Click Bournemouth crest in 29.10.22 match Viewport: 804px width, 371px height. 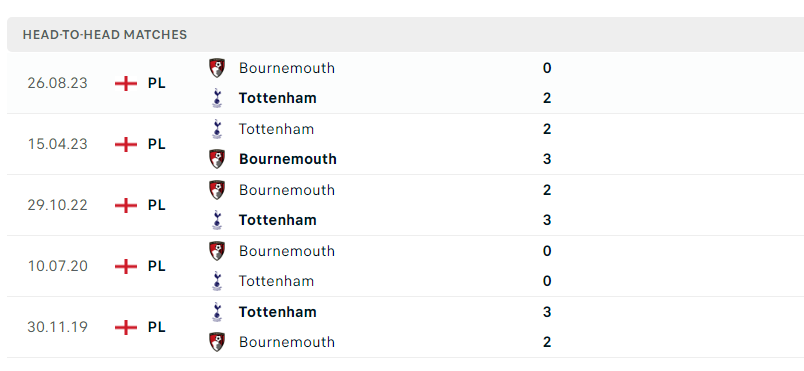click(x=217, y=190)
